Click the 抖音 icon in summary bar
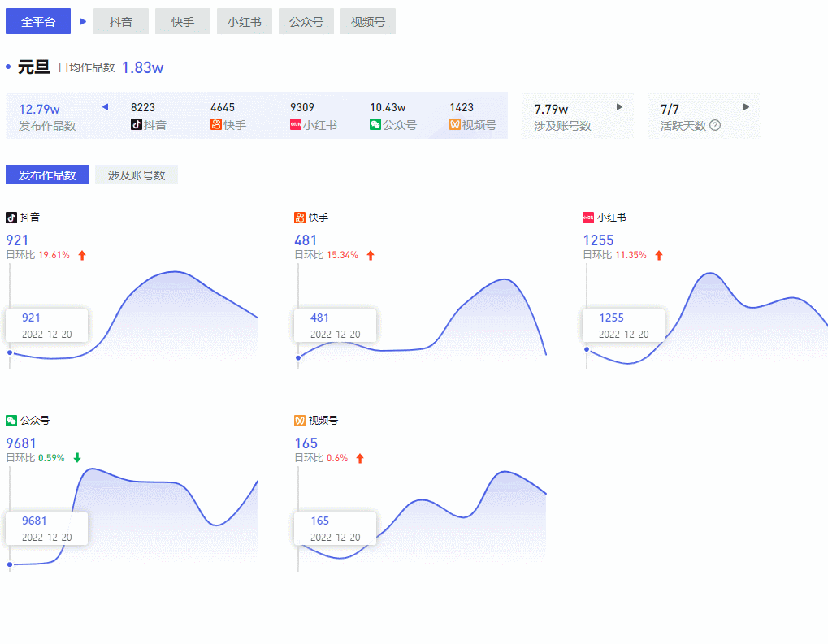Image resolution: width=828 pixels, height=644 pixels. 137,124
